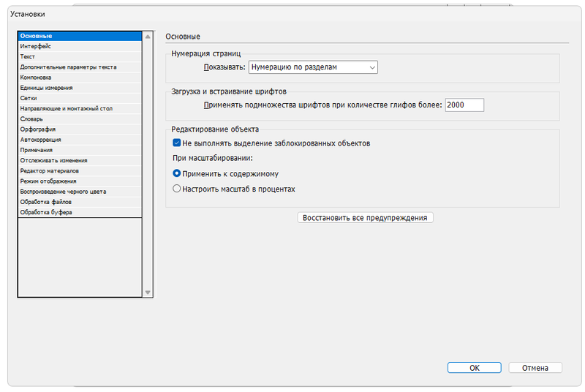This screenshot has height=392, width=585.
Task: Open Направляющие и монтажный стол category
Action: (80, 108)
